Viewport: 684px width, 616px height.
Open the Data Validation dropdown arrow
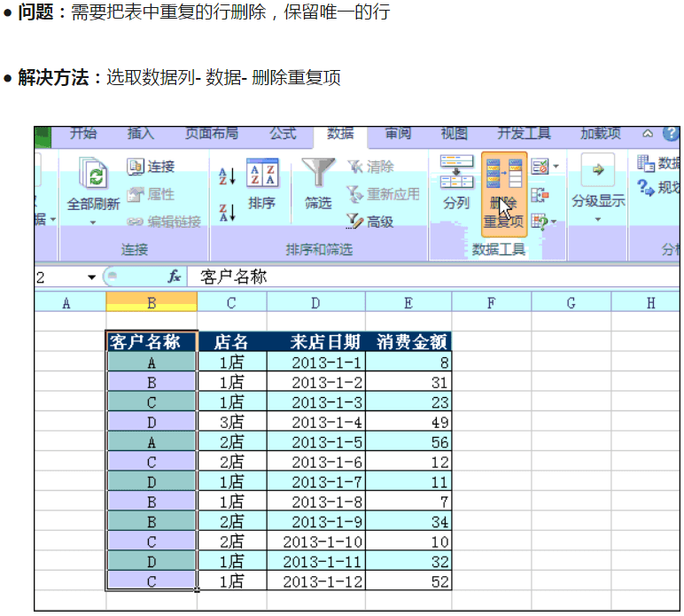coord(556,167)
